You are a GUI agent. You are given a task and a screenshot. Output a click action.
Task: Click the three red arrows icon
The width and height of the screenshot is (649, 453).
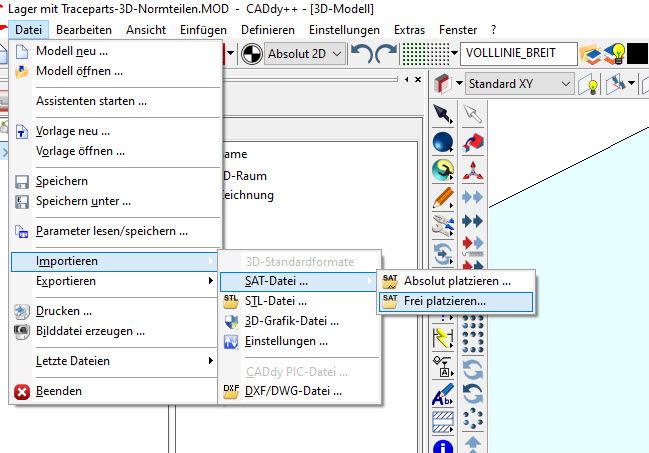473,170
